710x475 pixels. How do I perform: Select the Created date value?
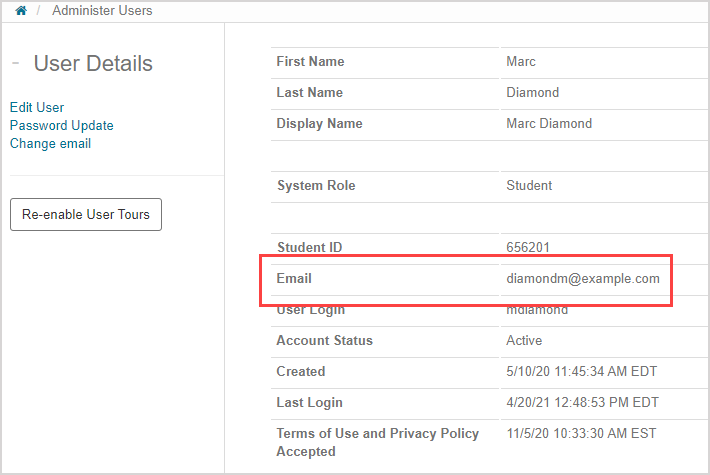(582, 372)
